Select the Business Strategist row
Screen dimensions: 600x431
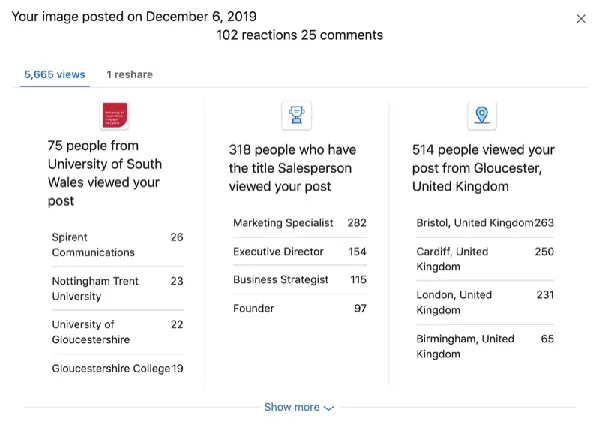(x=300, y=279)
